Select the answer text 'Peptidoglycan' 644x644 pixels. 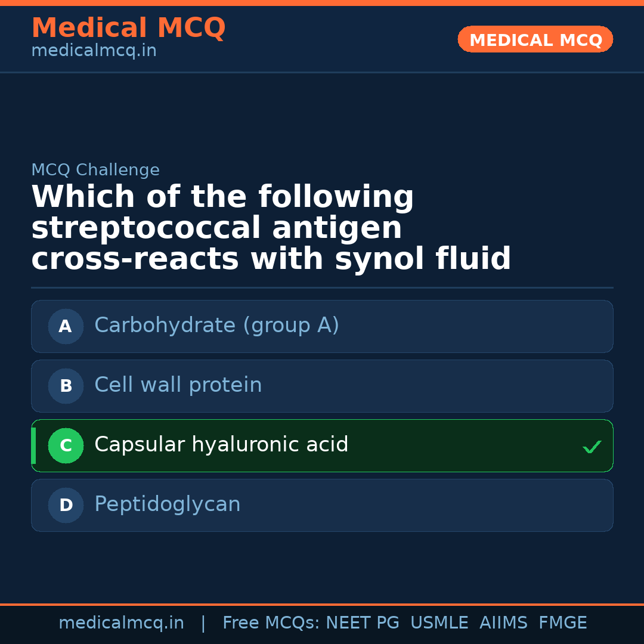pyautogui.click(x=167, y=504)
